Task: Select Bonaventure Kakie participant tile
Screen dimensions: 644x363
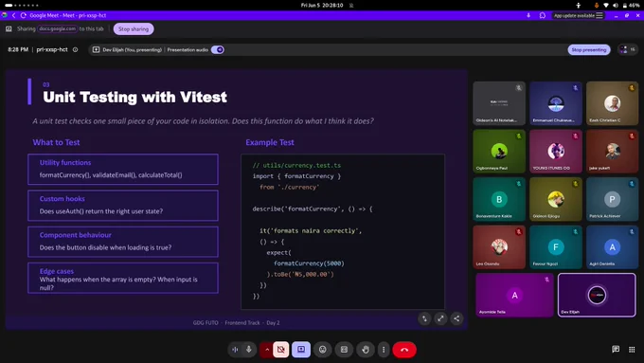Action: point(499,199)
